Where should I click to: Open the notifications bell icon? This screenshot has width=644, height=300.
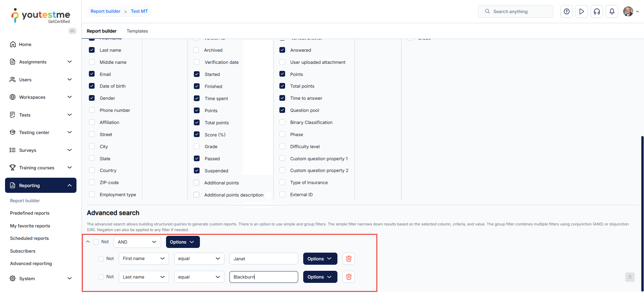click(612, 11)
